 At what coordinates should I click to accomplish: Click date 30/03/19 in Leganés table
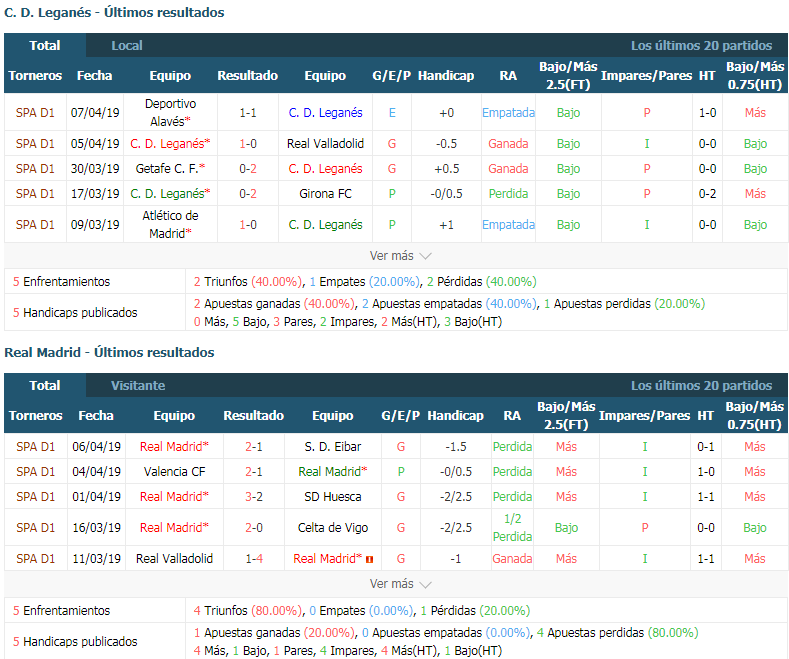(95, 169)
